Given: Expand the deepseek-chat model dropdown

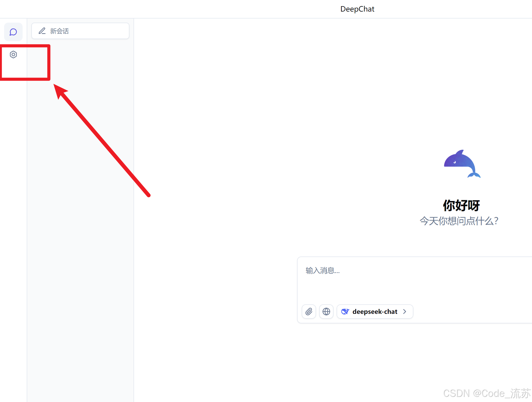Looking at the screenshot, I should tap(375, 312).
